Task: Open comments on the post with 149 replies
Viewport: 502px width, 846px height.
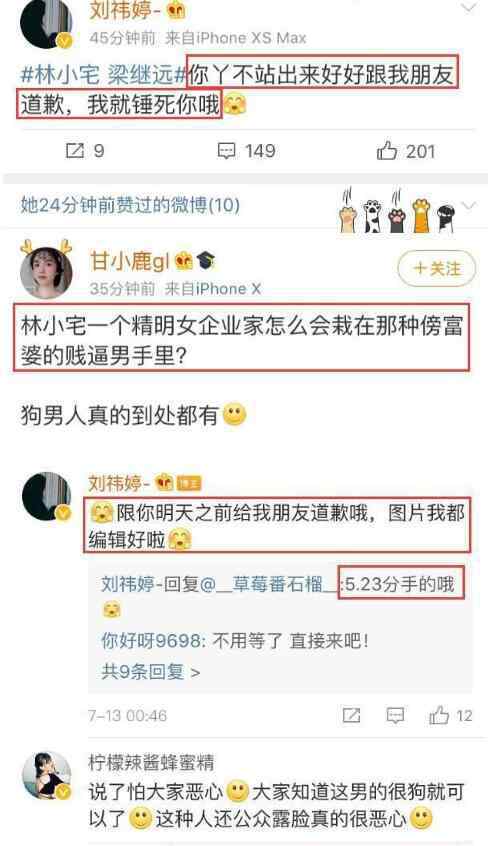Action: 246,151
